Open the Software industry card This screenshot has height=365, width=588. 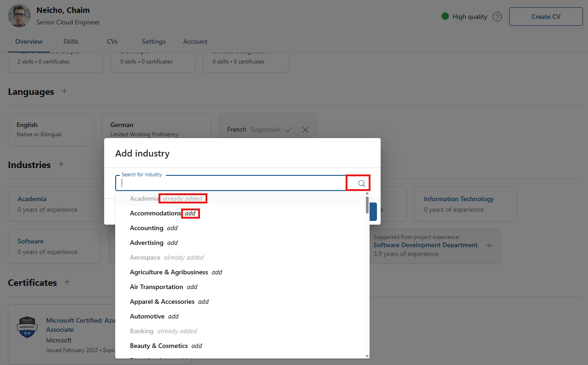tap(54, 246)
